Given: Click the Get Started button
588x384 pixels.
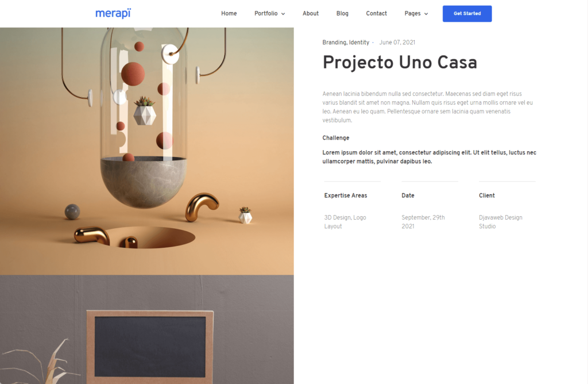Looking at the screenshot, I should tap(467, 14).
